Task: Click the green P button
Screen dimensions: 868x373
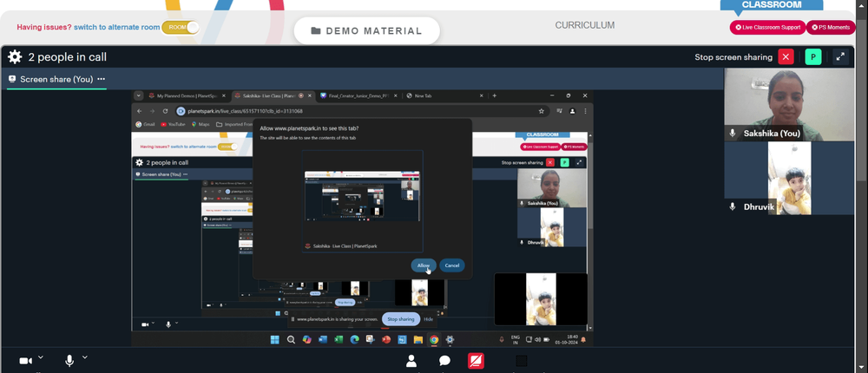Action: click(x=813, y=57)
